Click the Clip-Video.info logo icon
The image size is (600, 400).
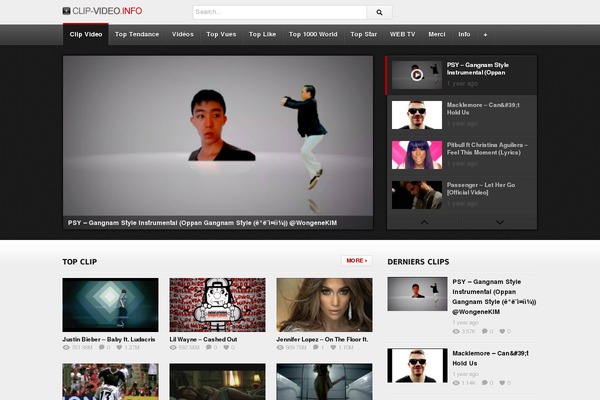(x=67, y=11)
